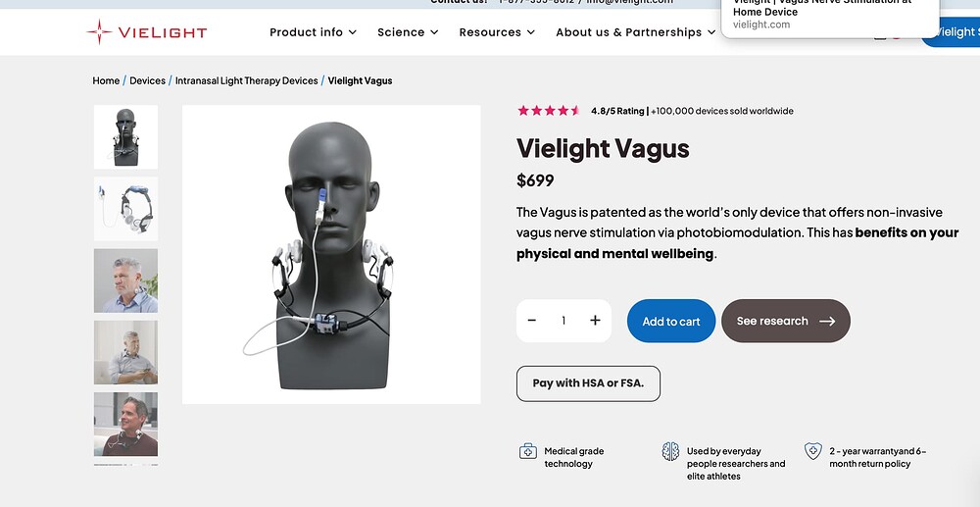The height and width of the screenshot is (507, 980).
Task: Expand the Science dropdown
Action: [x=408, y=32]
